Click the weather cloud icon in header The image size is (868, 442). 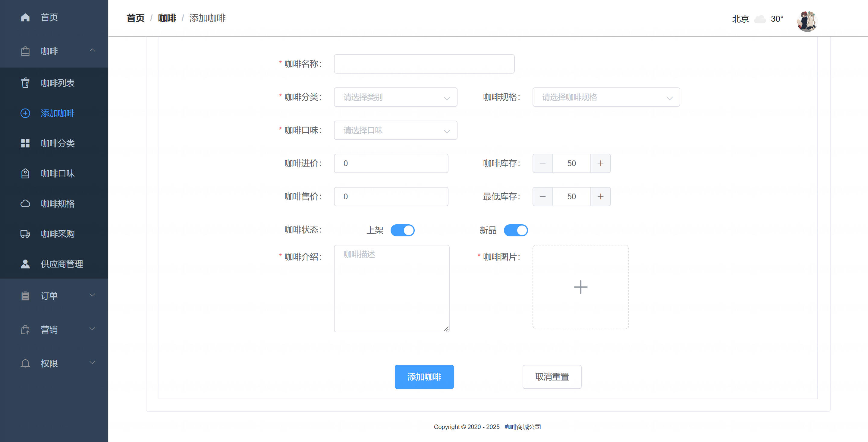[759, 19]
